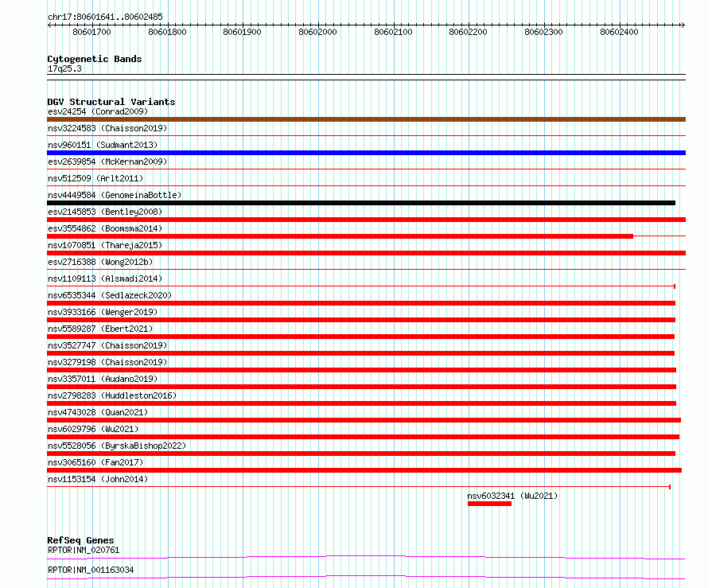Open esv2145853 (Bentley2008) variant

[105, 212]
